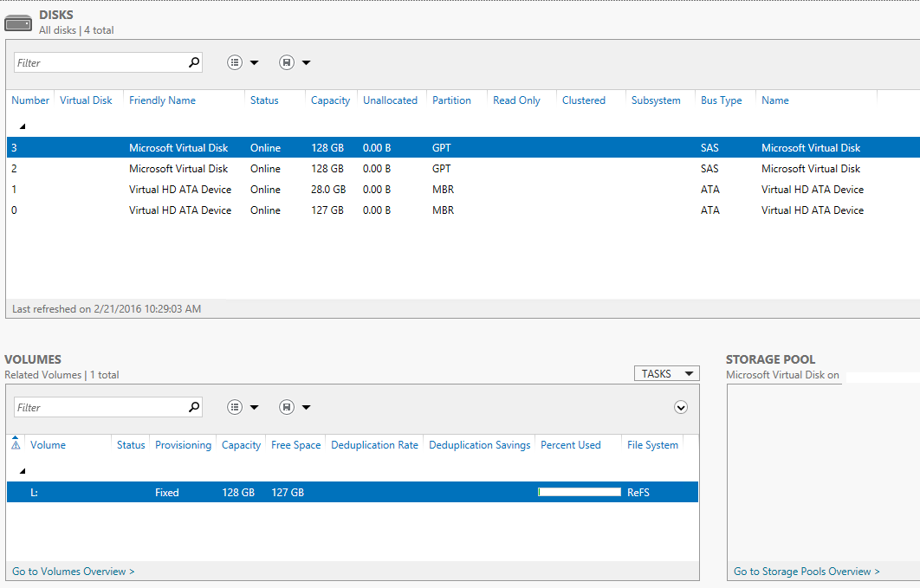Image resolution: width=920 pixels, height=588 pixels.
Task: Open list view options icon in Volumes toolbar
Action: click(x=235, y=407)
